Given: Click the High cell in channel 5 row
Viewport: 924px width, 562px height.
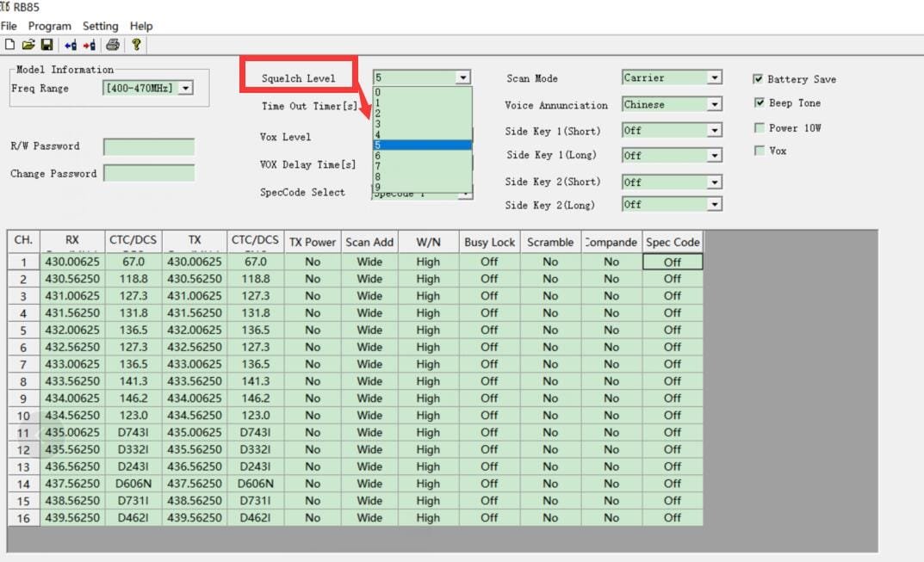Looking at the screenshot, I should [428, 330].
